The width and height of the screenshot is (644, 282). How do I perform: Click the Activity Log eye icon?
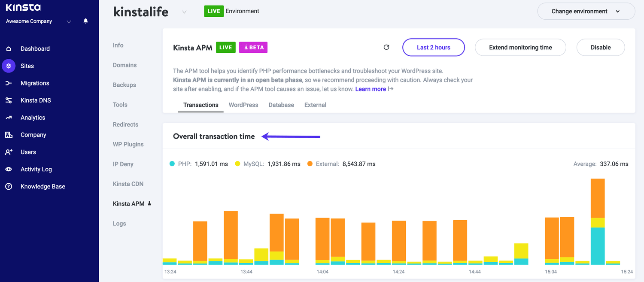[9, 169]
